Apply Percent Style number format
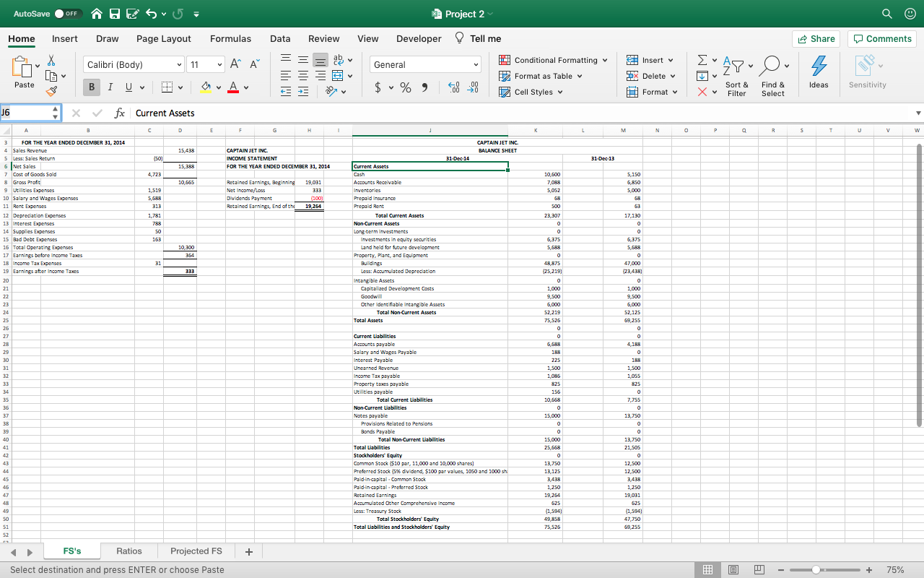Viewport: 924px width, 578px height. point(406,87)
